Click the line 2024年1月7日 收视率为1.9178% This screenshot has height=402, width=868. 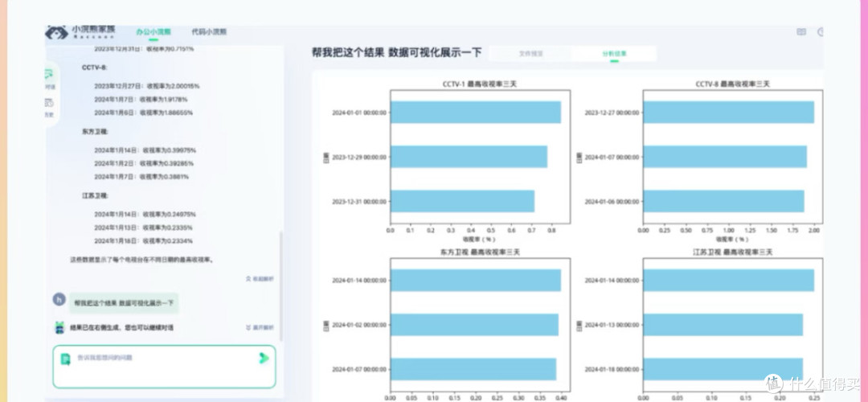point(141,100)
